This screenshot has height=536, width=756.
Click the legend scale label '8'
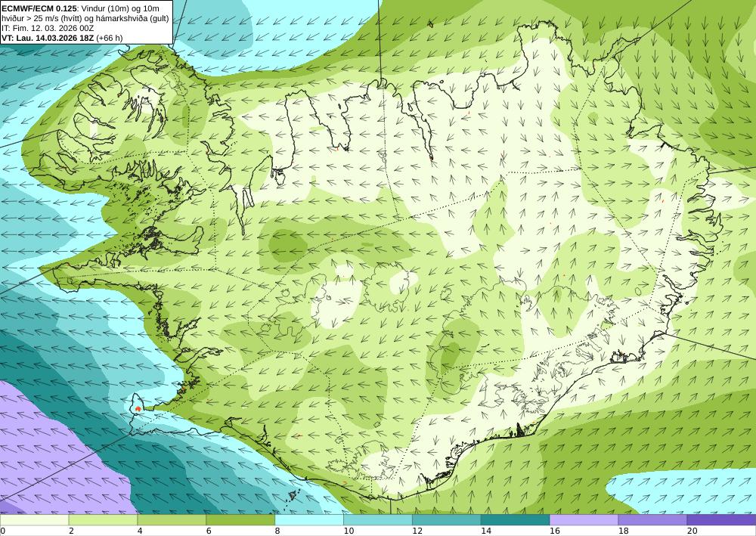pyautogui.click(x=277, y=531)
